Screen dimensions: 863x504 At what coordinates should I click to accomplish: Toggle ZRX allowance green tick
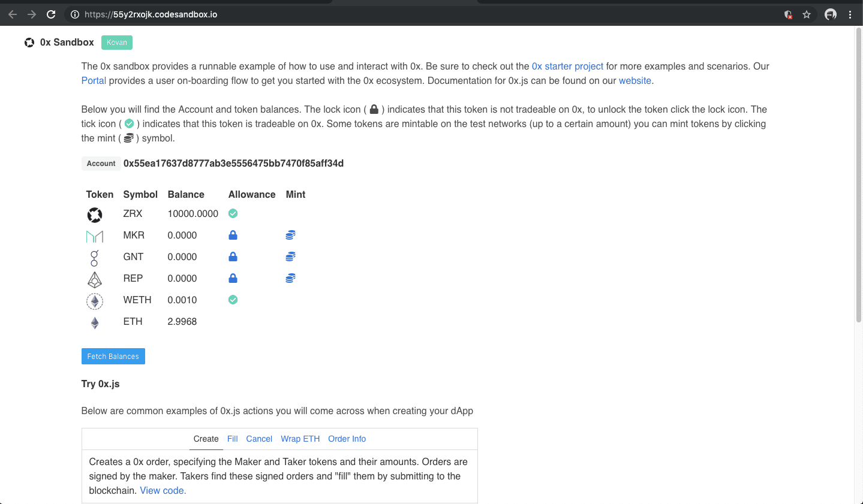tap(233, 213)
